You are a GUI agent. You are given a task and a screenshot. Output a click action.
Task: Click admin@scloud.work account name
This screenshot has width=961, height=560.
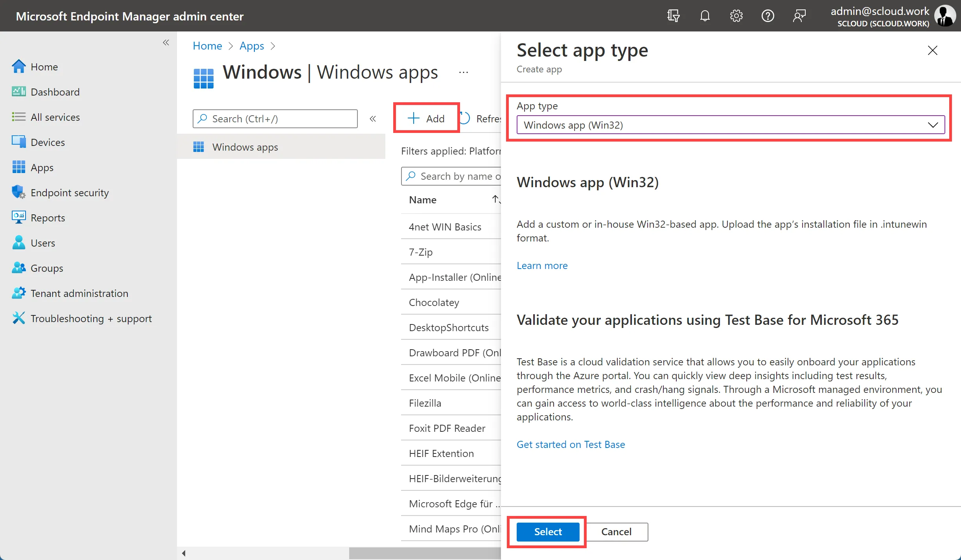click(x=880, y=11)
